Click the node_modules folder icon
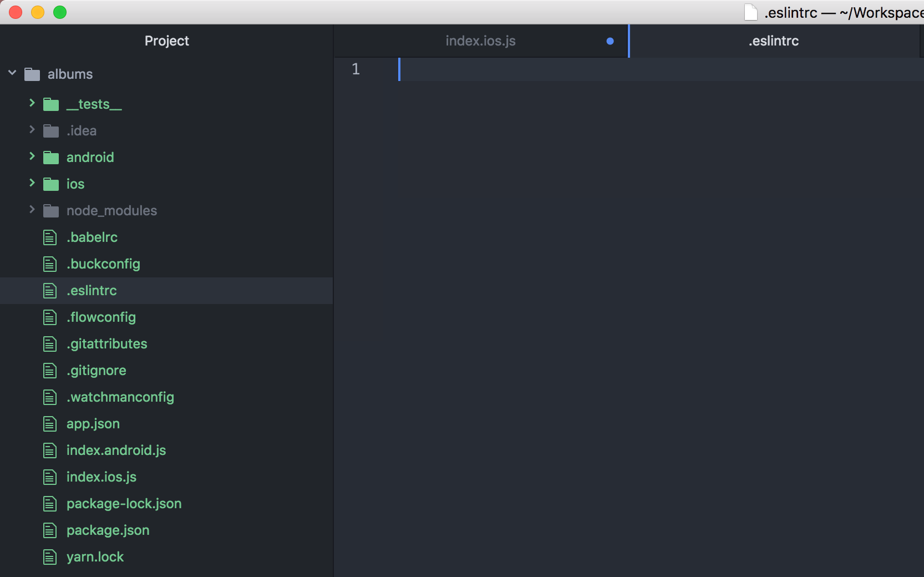This screenshot has width=924, height=577. click(50, 210)
